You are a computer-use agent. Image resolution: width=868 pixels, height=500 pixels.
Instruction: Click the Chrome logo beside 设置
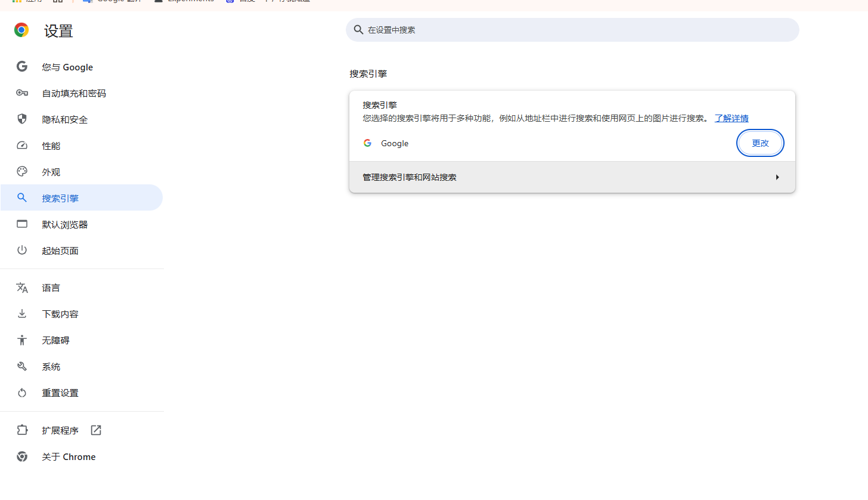21,30
